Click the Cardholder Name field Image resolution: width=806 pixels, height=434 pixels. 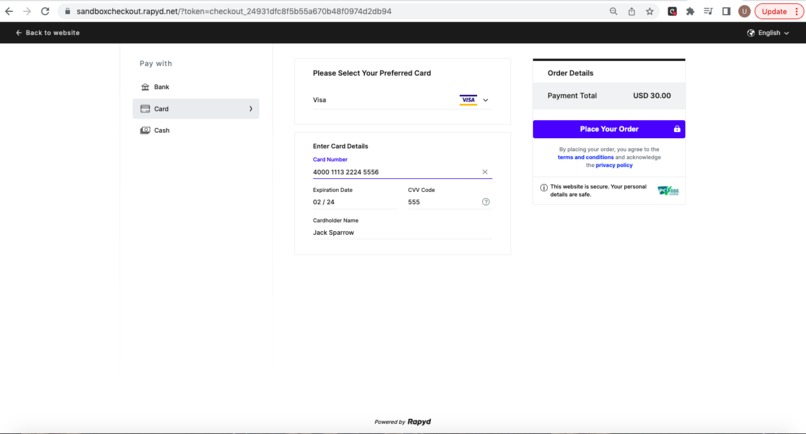coord(402,232)
